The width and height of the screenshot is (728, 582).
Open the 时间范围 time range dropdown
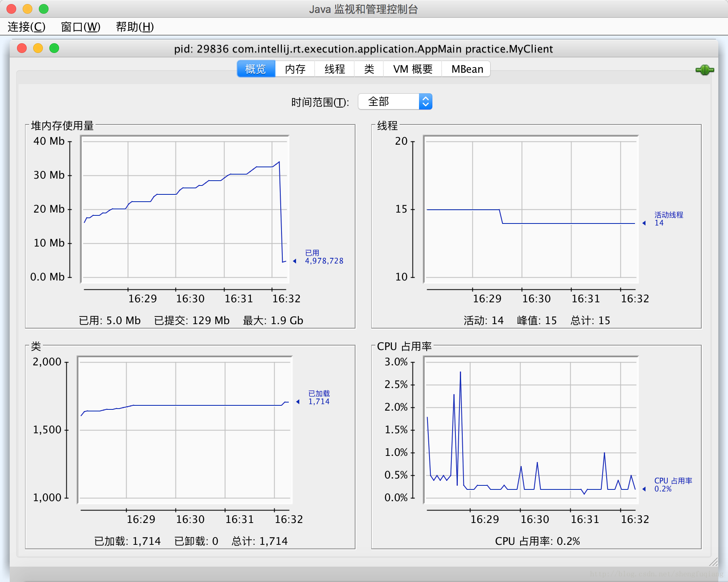click(x=395, y=102)
